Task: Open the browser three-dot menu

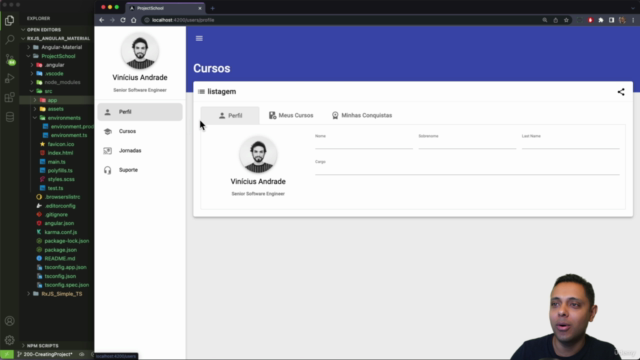Action: tap(633, 20)
